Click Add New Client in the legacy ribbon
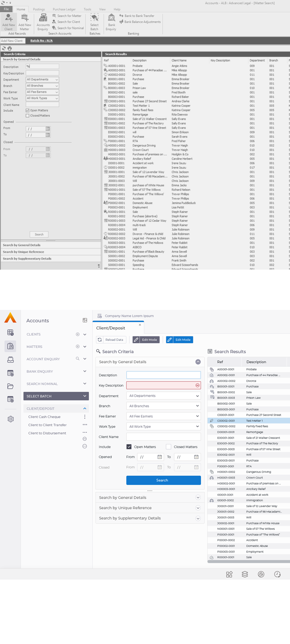This screenshot has height=644, width=290. click(x=8, y=22)
